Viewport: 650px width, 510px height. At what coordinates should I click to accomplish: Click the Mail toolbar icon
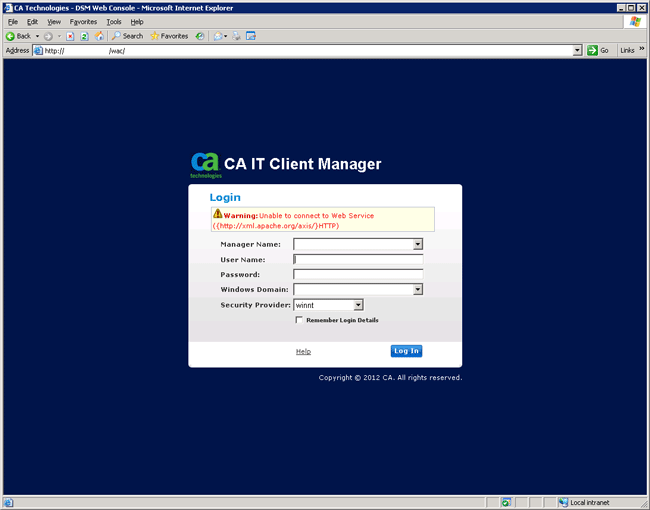(x=219, y=36)
